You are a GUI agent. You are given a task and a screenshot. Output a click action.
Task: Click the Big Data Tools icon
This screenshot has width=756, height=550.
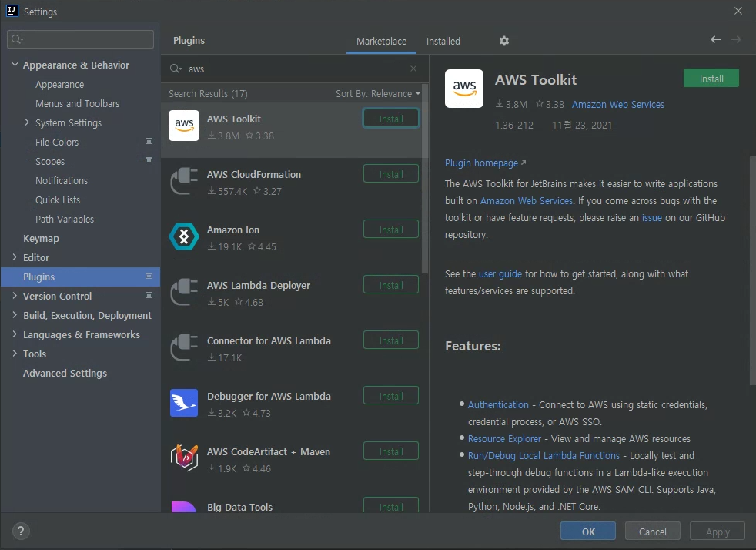[x=184, y=507]
